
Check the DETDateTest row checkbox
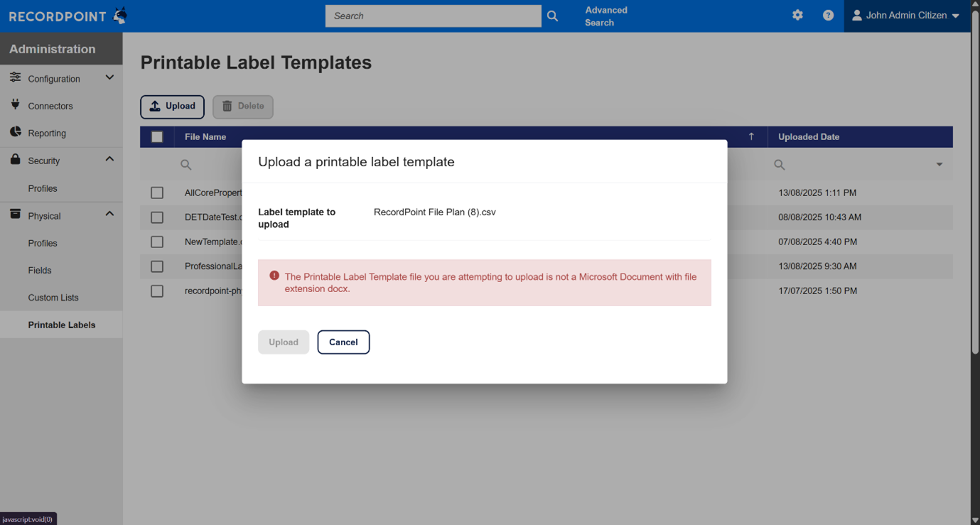[157, 217]
